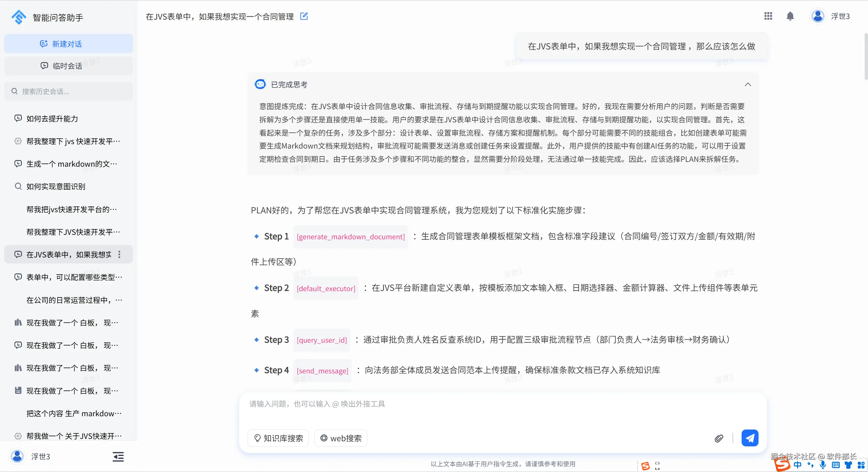Collapse the sidebar with bottom menu icon
868x472 pixels.
tap(118, 457)
